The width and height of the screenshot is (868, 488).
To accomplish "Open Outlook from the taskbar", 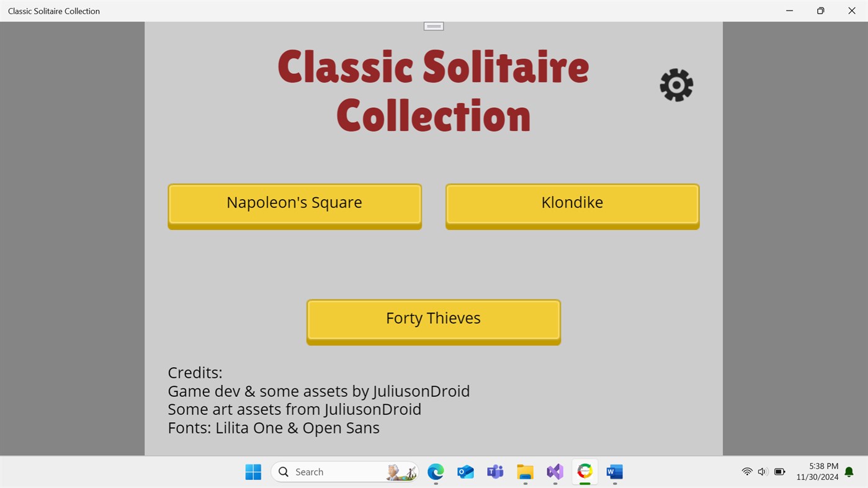I will (x=465, y=471).
